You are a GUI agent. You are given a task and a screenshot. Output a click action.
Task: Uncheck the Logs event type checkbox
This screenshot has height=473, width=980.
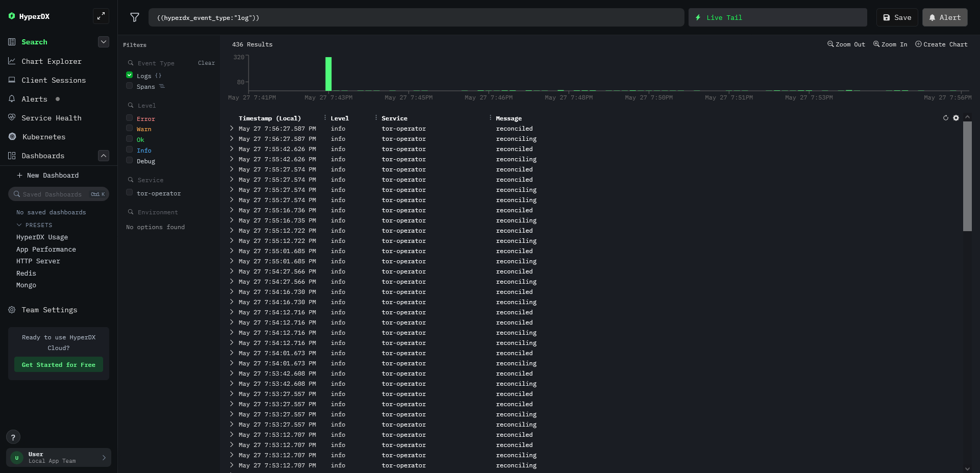130,75
